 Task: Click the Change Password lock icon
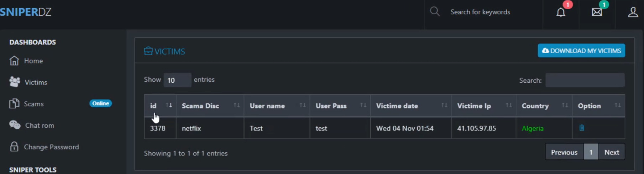click(14, 147)
